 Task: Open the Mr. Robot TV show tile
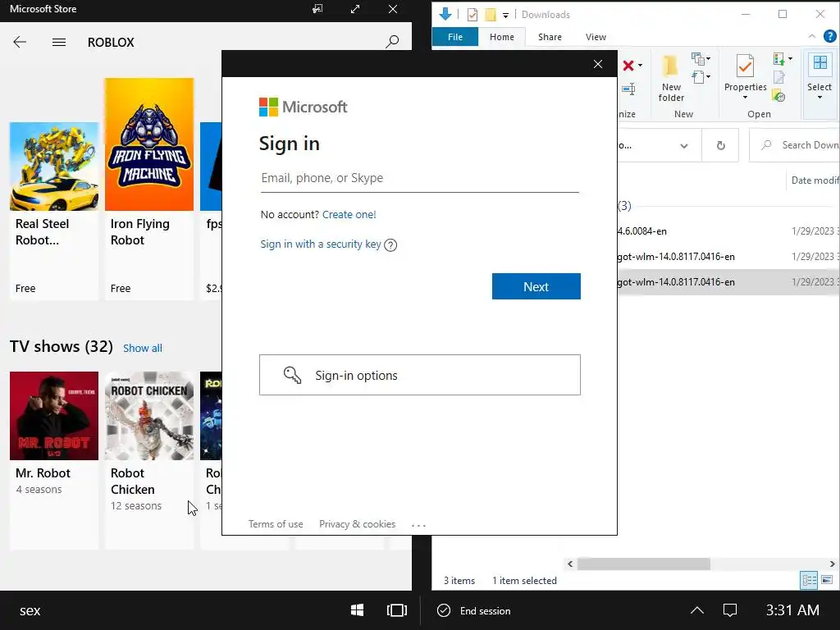(54, 461)
